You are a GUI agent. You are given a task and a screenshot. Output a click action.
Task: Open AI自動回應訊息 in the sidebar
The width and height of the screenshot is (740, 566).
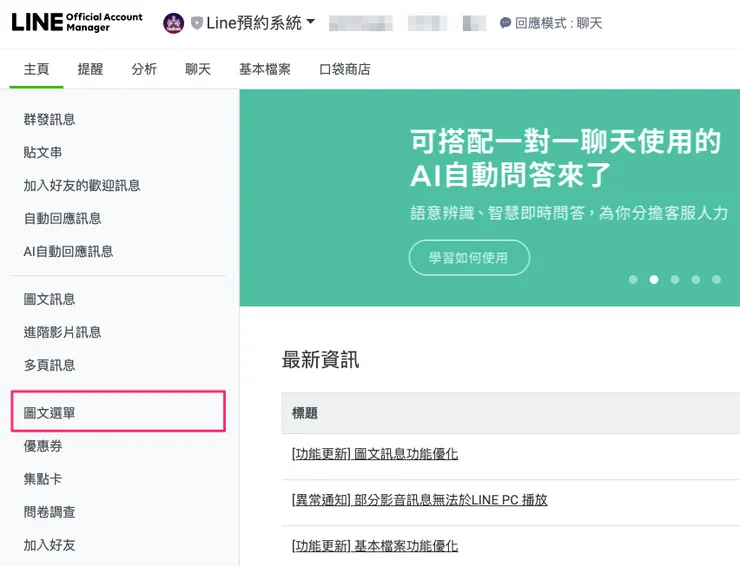[68, 252]
